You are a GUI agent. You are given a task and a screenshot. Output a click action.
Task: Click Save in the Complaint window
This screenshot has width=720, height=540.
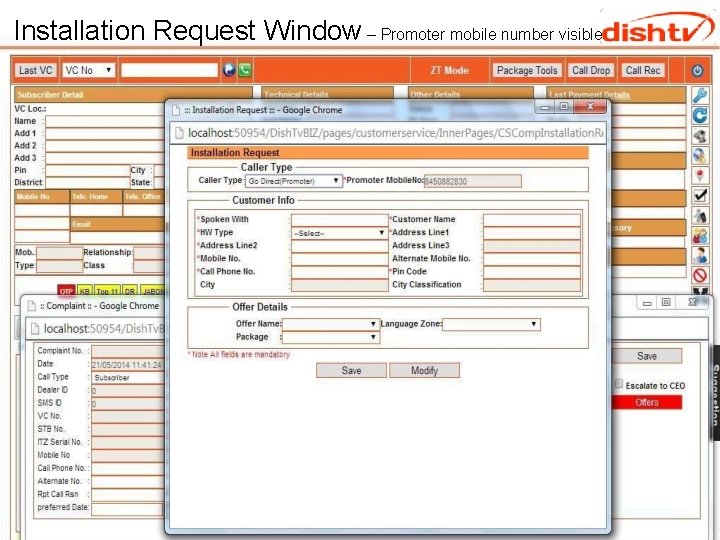point(647,356)
